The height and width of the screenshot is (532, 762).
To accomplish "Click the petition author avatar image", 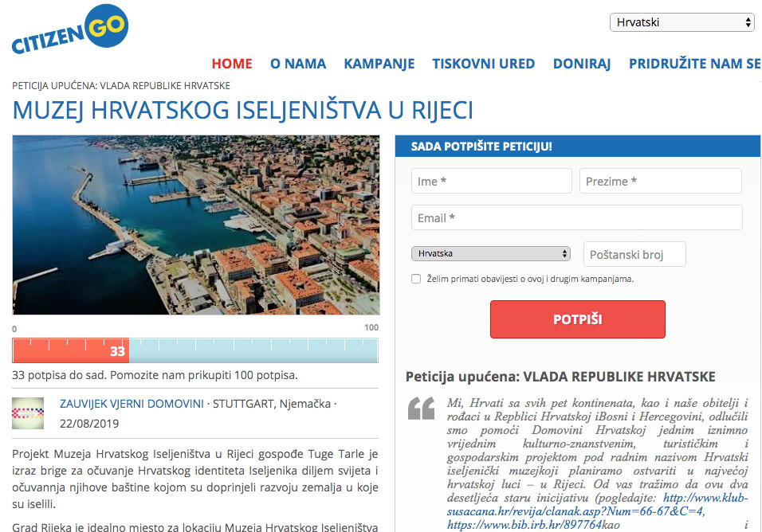I will 28,413.
